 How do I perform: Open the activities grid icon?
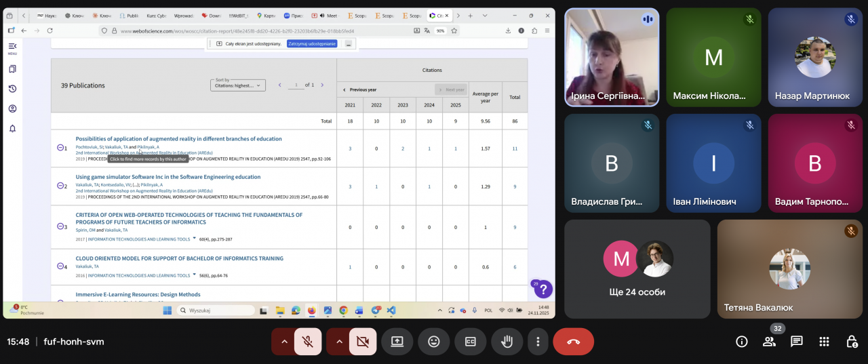click(824, 342)
